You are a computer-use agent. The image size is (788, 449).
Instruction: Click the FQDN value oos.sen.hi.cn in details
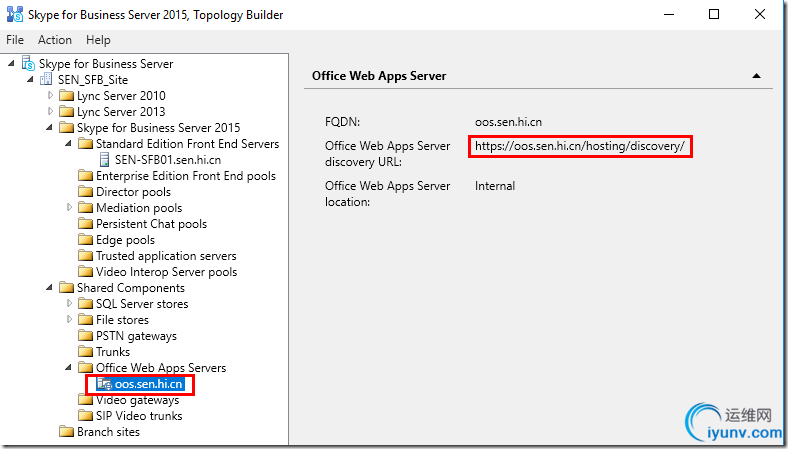click(509, 122)
